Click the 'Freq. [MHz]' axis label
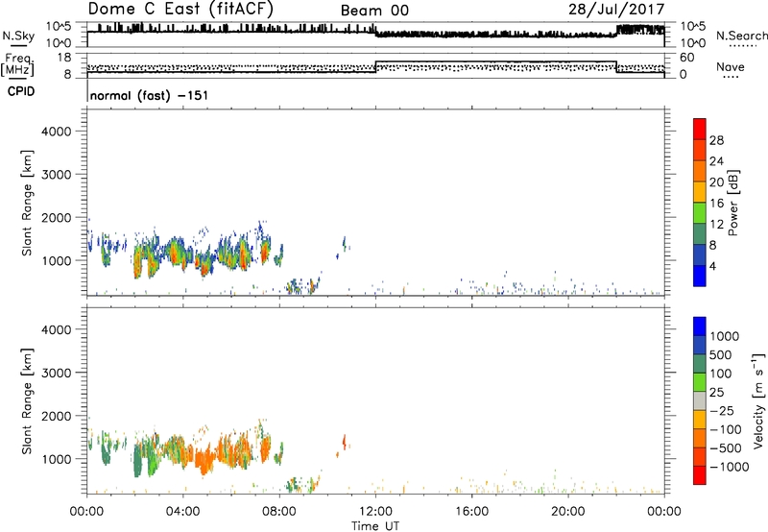 [x=17, y=65]
